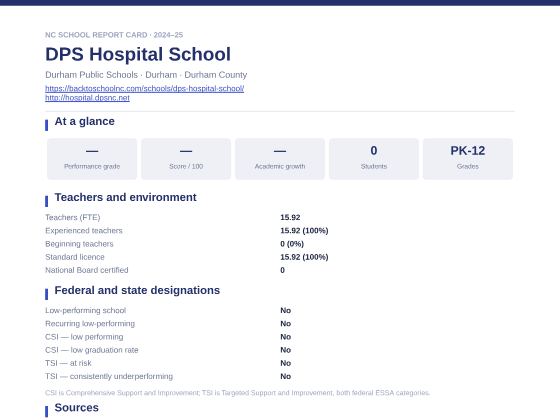Click the Federal and state designations heading
This screenshot has width=560, height=420.
point(137,290)
